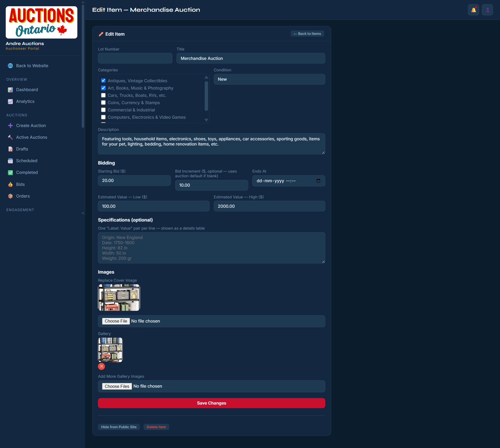Click the Starting Bid field 20.00
This screenshot has width=500, height=448.
click(x=134, y=180)
